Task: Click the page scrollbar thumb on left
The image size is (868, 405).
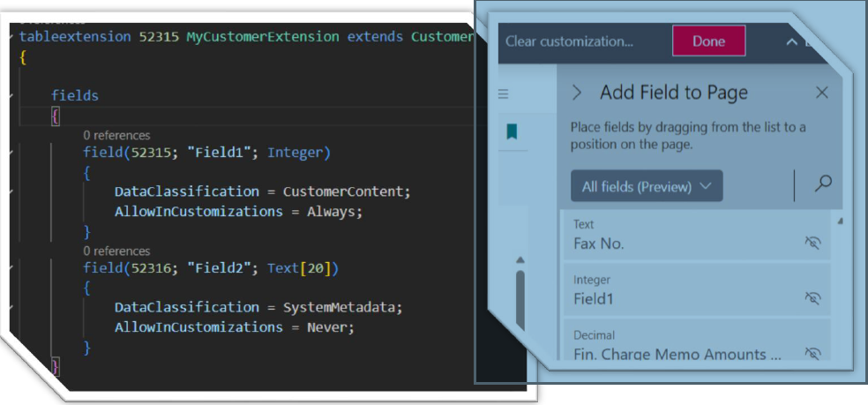Action: click(520, 299)
